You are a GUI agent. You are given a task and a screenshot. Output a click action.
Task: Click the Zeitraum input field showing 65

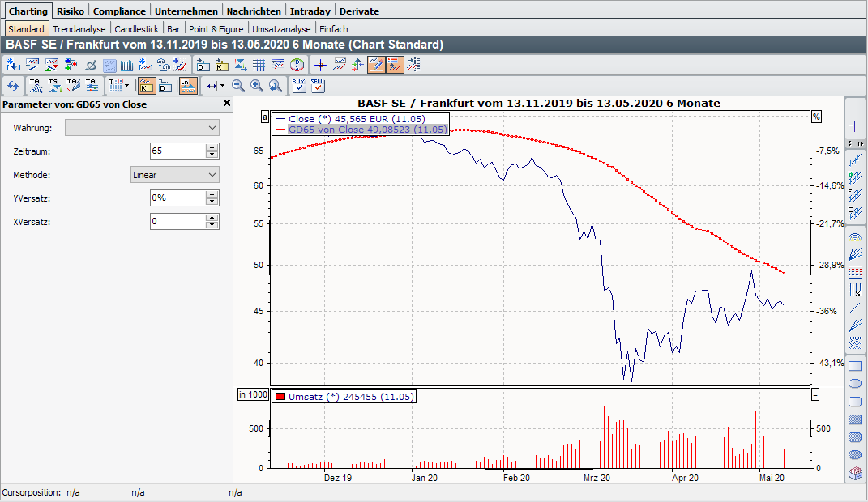point(177,151)
